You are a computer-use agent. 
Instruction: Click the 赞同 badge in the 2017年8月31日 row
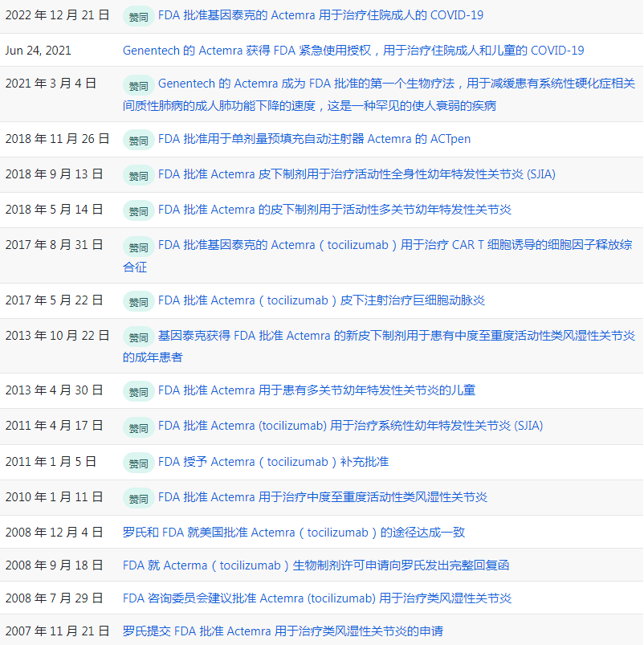(139, 247)
